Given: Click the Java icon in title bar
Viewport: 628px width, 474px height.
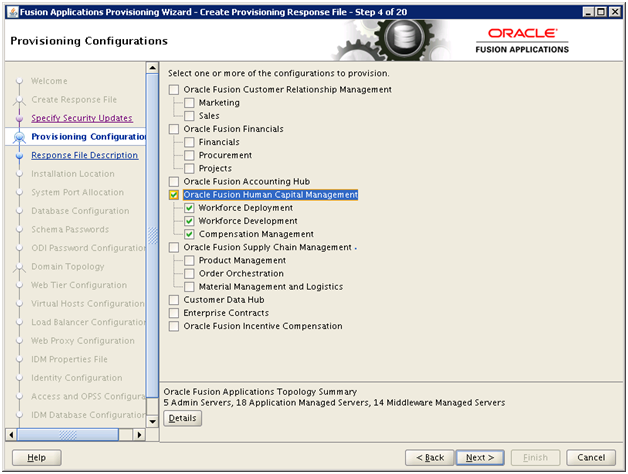Looking at the screenshot, I should pos(13,12).
